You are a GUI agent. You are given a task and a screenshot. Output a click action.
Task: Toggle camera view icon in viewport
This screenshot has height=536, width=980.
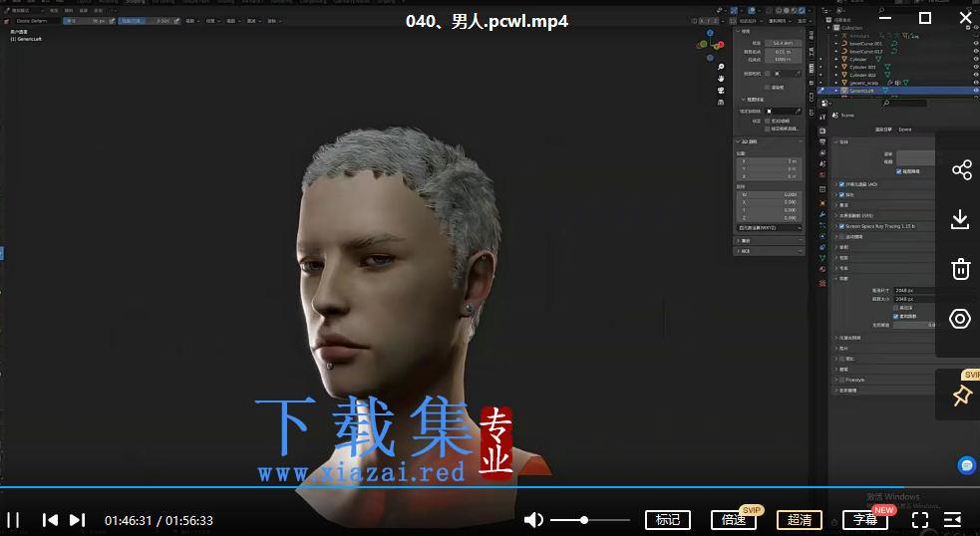[721, 90]
